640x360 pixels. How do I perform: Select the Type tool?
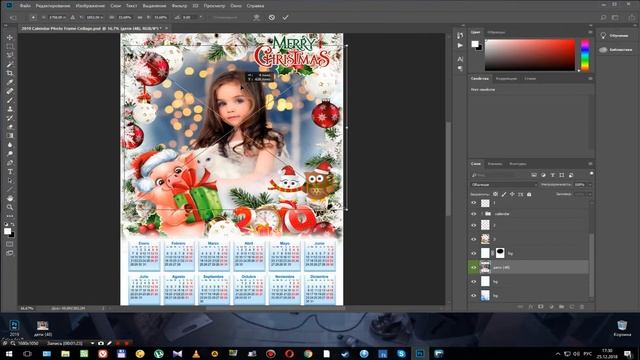pos(10,172)
